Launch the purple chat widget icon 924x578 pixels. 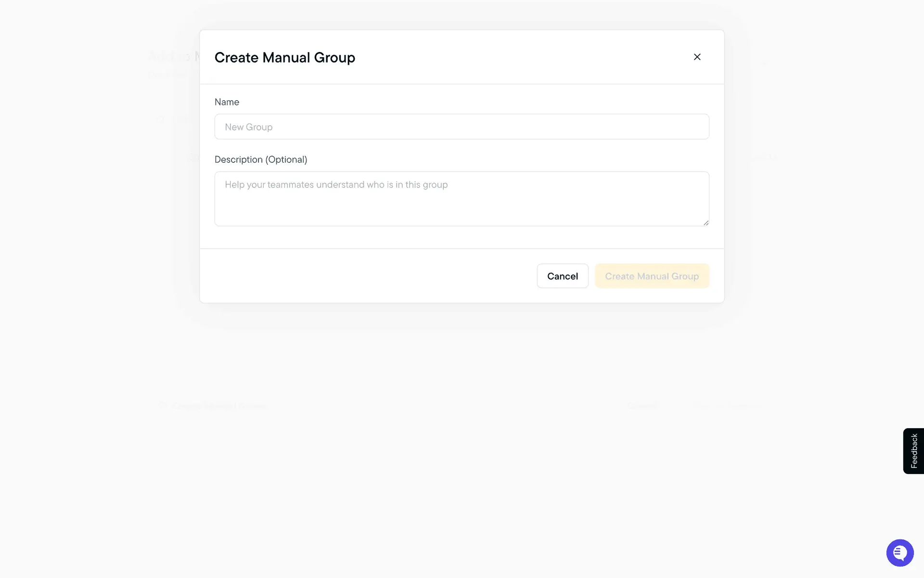pos(899,552)
